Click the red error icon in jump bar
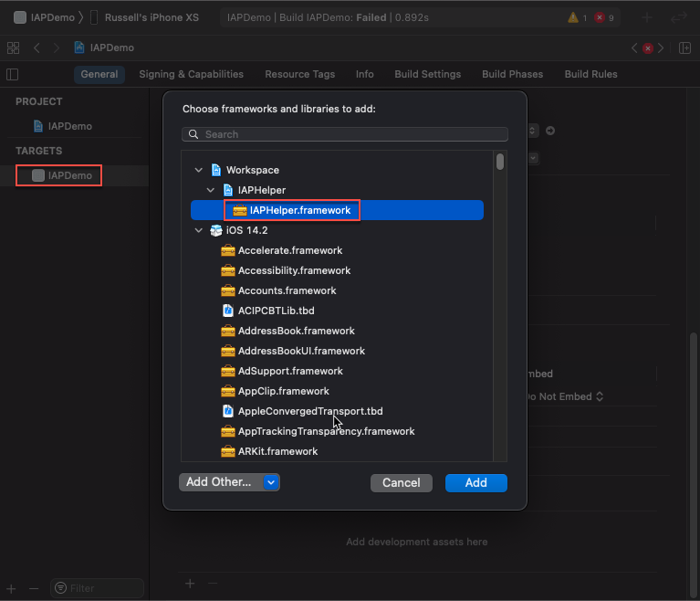Image resolution: width=700 pixels, height=601 pixels. 648,48
